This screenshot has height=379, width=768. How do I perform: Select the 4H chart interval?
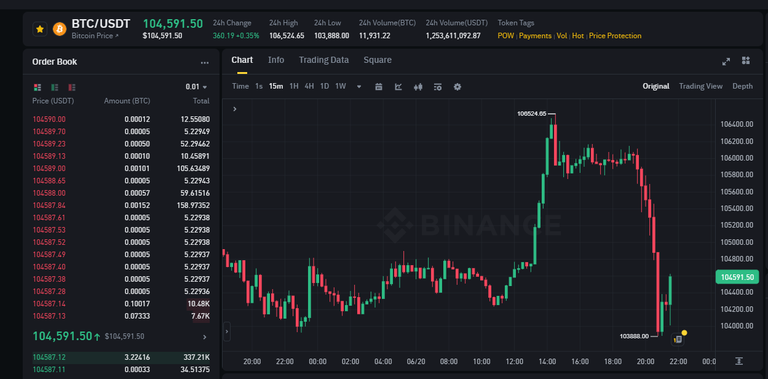pyautogui.click(x=309, y=86)
